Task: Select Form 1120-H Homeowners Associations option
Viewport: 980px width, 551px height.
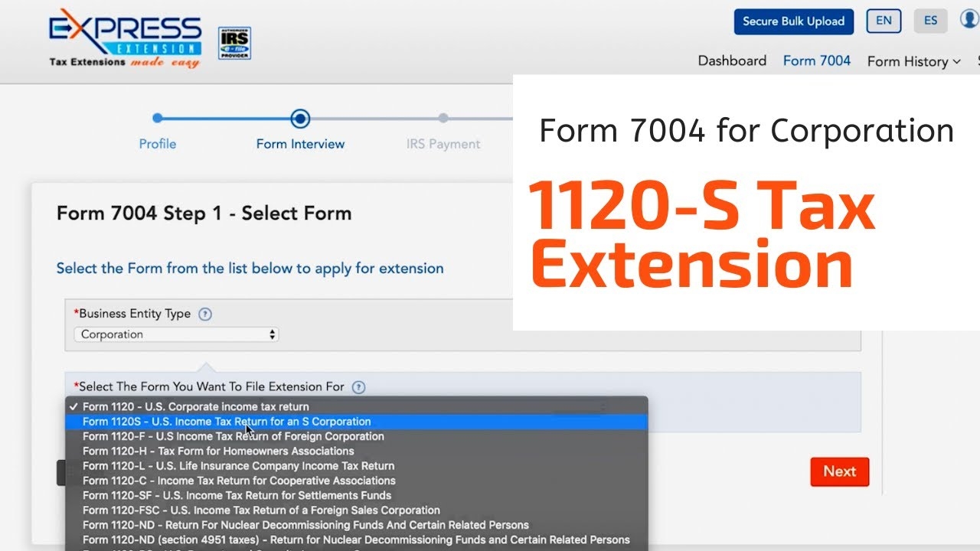Action: point(357,451)
